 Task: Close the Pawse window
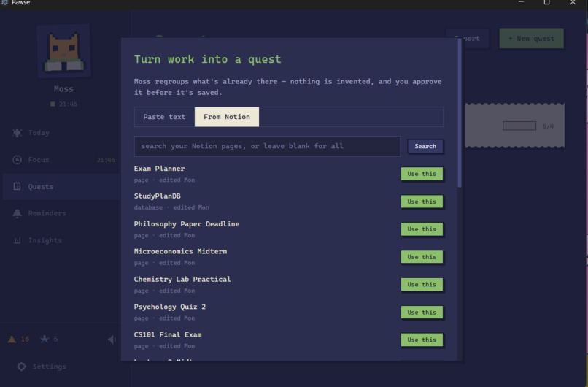pyautogui.click(x=573, y=2)
